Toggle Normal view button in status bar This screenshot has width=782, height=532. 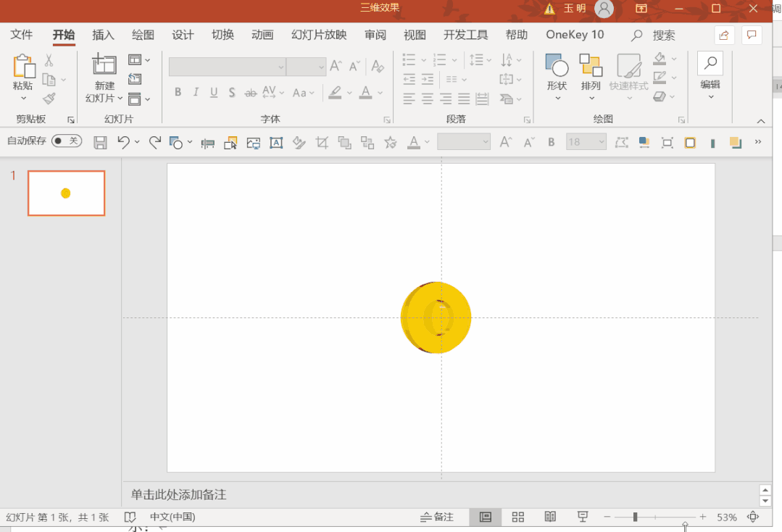485,517
